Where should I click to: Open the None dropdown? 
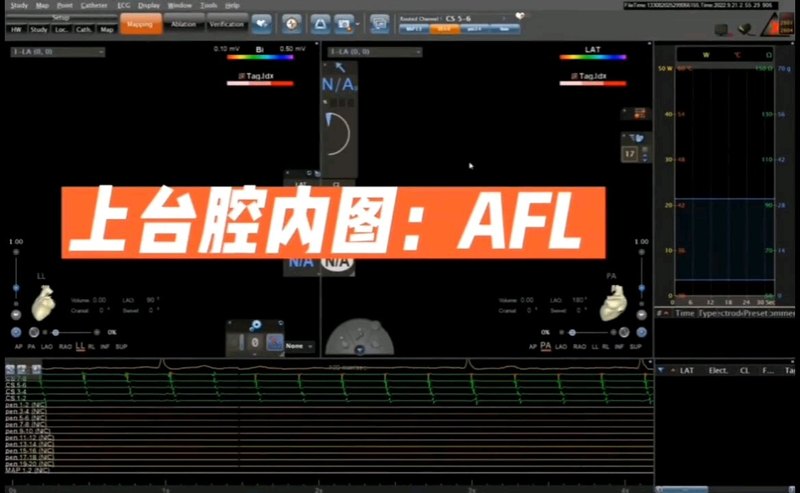click(299, 346)
